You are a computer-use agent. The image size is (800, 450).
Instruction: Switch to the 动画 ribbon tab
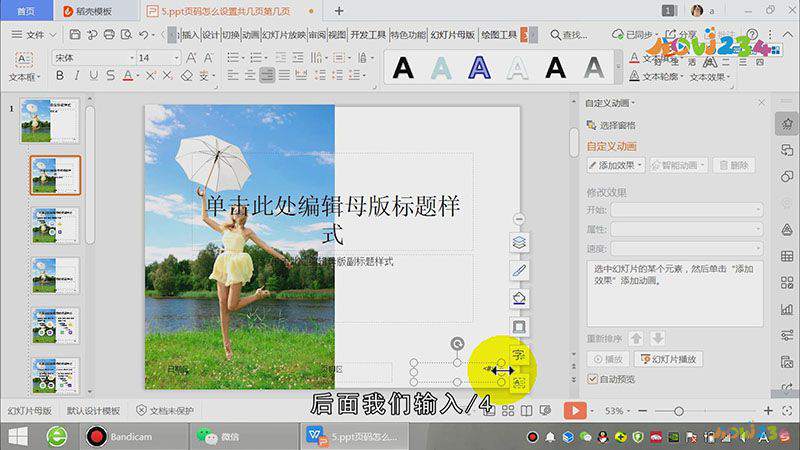click(250, 35)
